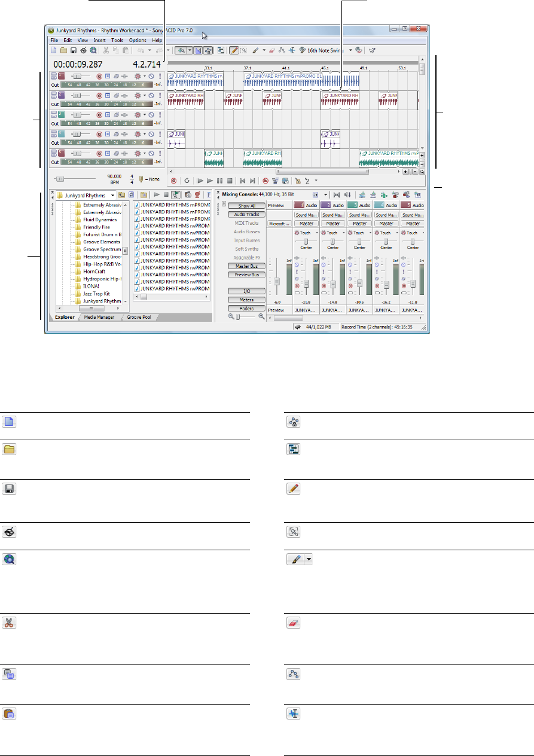Click the Paste clipboard icon
The image size is (534, 756).
tap(126, 51)
